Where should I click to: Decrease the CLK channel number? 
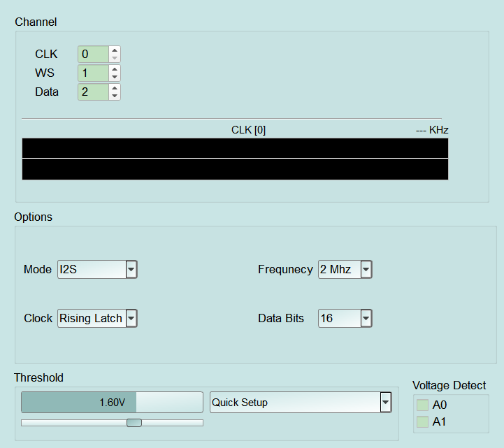click(x=115, y=58)
